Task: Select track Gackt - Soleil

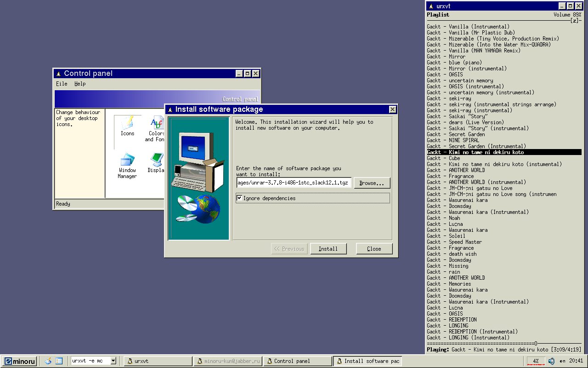Action: tap(446, 236)
